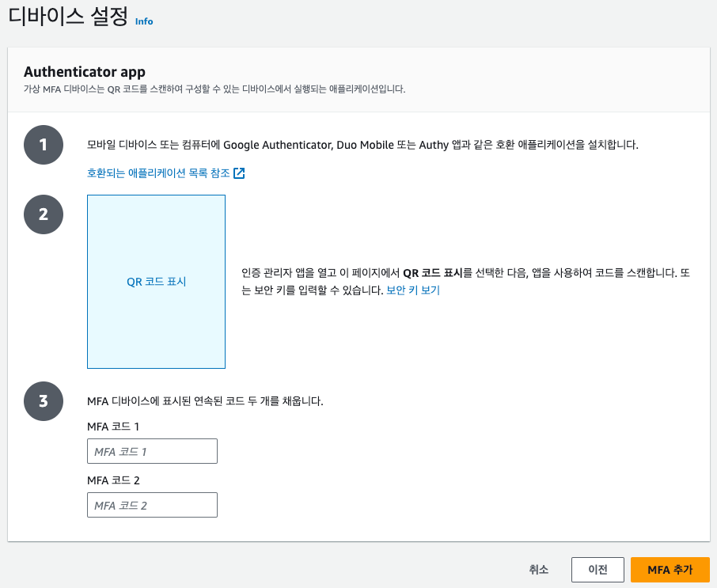Click the 디바이스 설정 page title
Screen dimensions: 717x588
click(68, 17)
